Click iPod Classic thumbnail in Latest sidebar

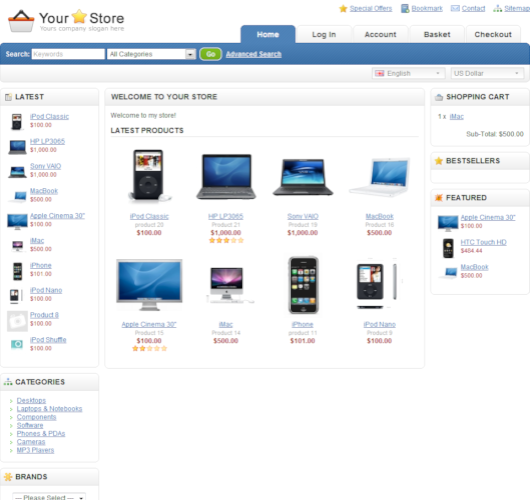(17, 122)
